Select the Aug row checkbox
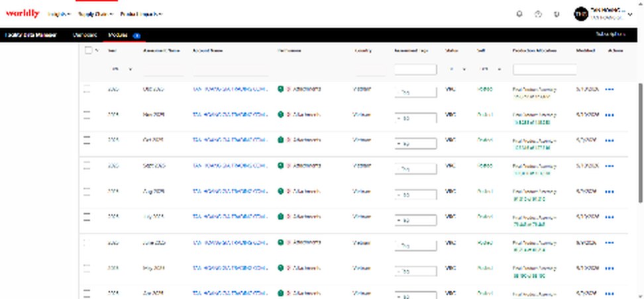The width and height of the screenshot is (644, 299). [x=87, y=191]
